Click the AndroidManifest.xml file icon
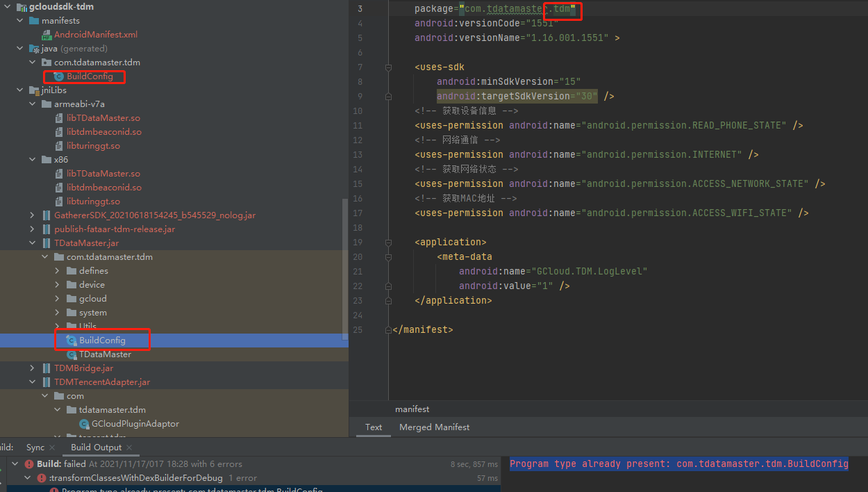Image resolution: width=868 pixels, height=492 pixels. pyautogui.click(x=47, y=35)
